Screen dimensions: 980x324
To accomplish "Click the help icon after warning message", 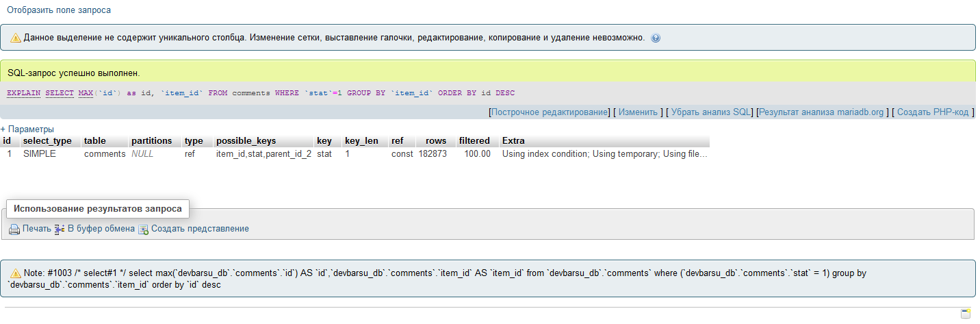I will coord(656,38).
